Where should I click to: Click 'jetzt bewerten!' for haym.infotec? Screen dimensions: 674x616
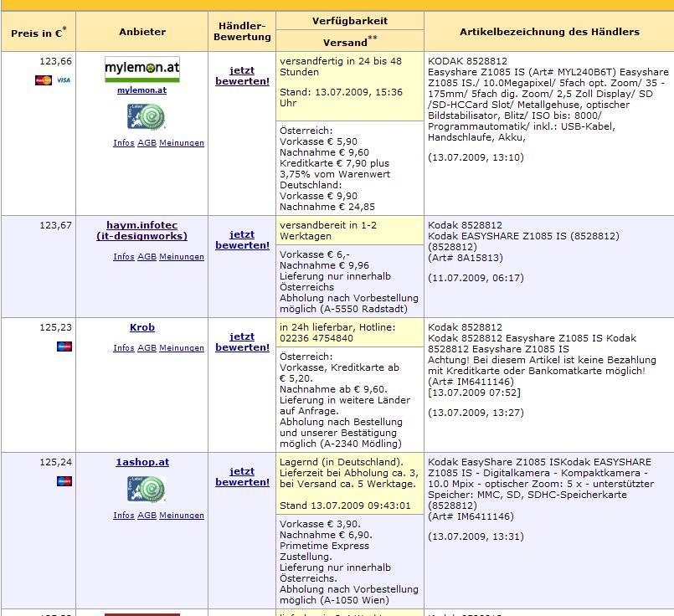(243, 240)
